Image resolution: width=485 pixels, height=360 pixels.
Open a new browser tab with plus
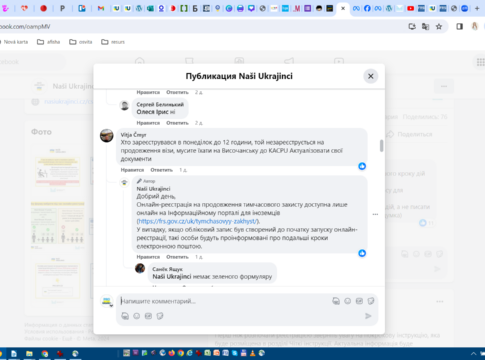tap(477, 8)
